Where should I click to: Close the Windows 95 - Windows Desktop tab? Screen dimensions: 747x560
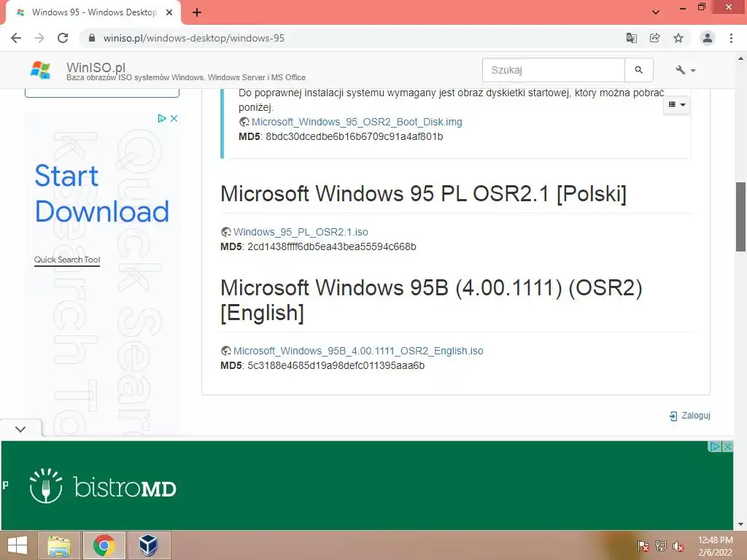(169, 12)
